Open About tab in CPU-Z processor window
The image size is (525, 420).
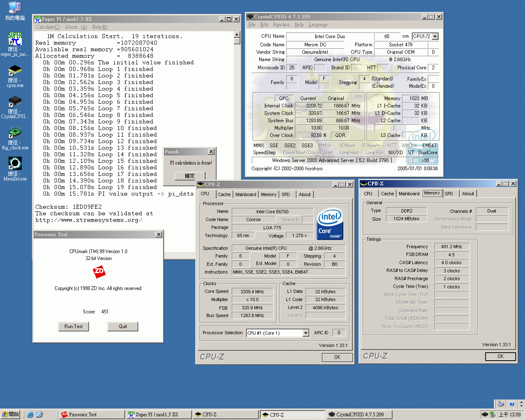305,194
